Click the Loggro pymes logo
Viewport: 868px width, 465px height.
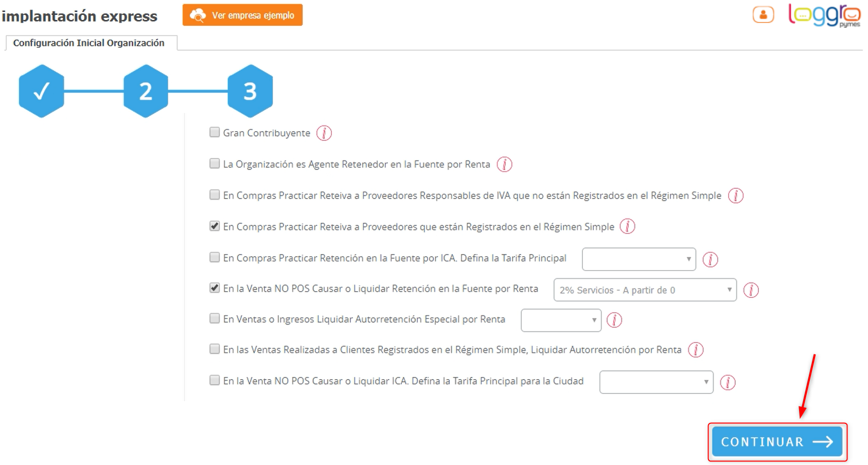click(x=824, y=15)
